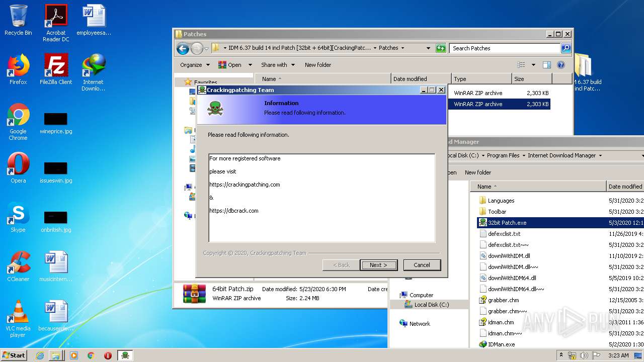Open the Start menu
The width and height of the screenshot is (644, 362).
[x=14, y=355]
